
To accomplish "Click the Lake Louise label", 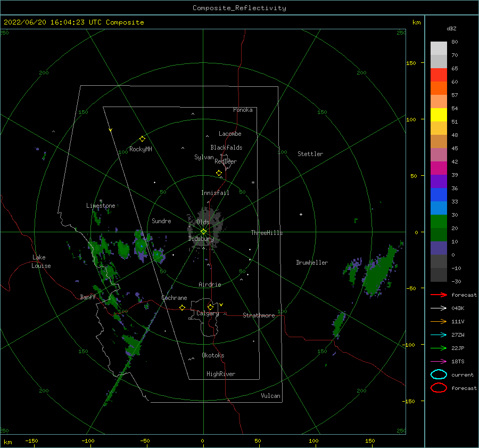I will click(41, 262).
